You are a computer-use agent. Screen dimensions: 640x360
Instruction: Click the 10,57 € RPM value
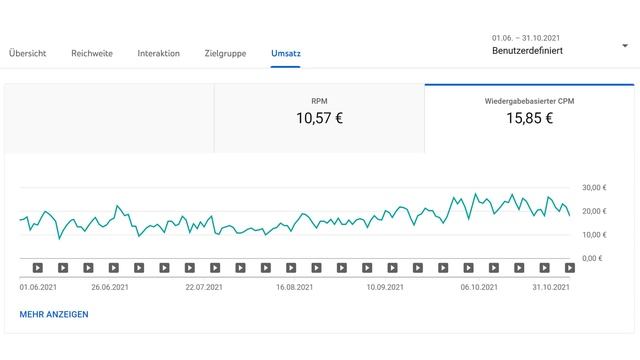tap(319, 118)
